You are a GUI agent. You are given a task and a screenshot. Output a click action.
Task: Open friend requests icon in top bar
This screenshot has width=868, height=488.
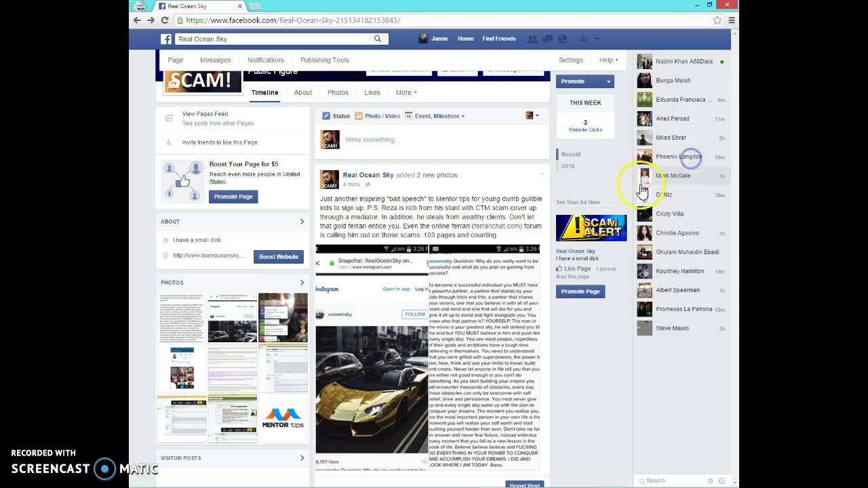[x=532, y=39]
